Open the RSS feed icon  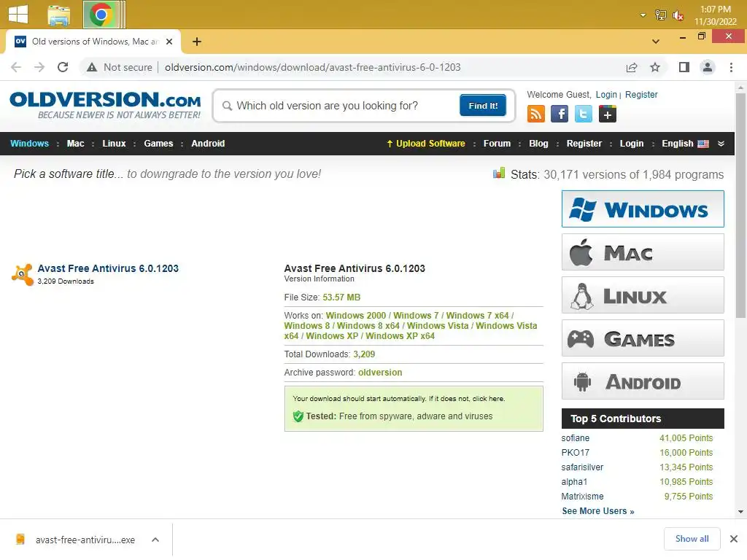536,114
